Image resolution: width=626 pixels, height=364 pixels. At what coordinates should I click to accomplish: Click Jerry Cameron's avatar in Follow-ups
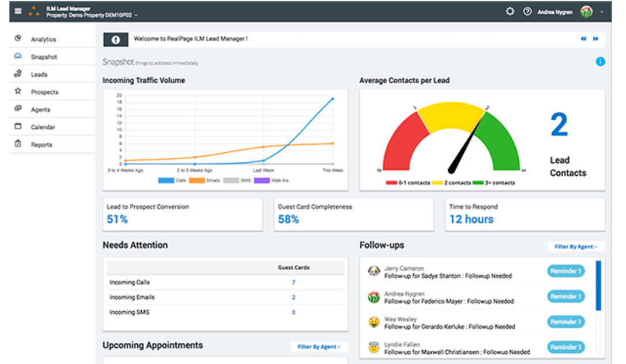click(374, 271)
